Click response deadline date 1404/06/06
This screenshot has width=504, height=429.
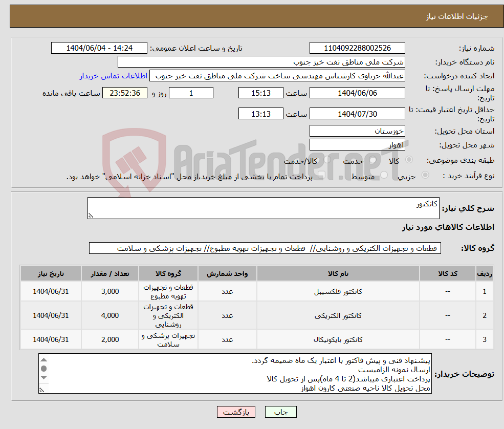(357, 93)
